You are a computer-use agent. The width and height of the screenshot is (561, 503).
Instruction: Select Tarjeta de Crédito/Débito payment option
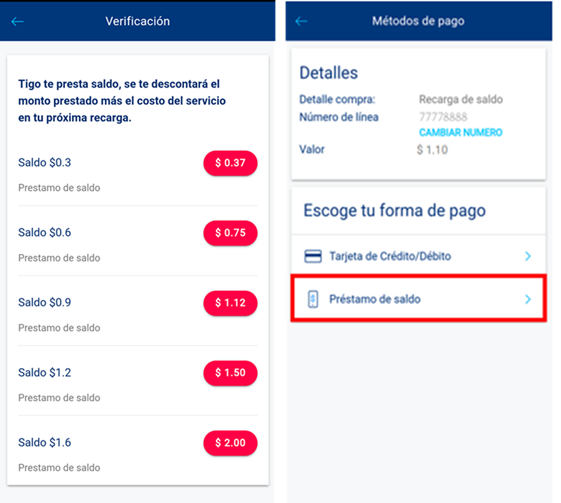coord(419,256)
